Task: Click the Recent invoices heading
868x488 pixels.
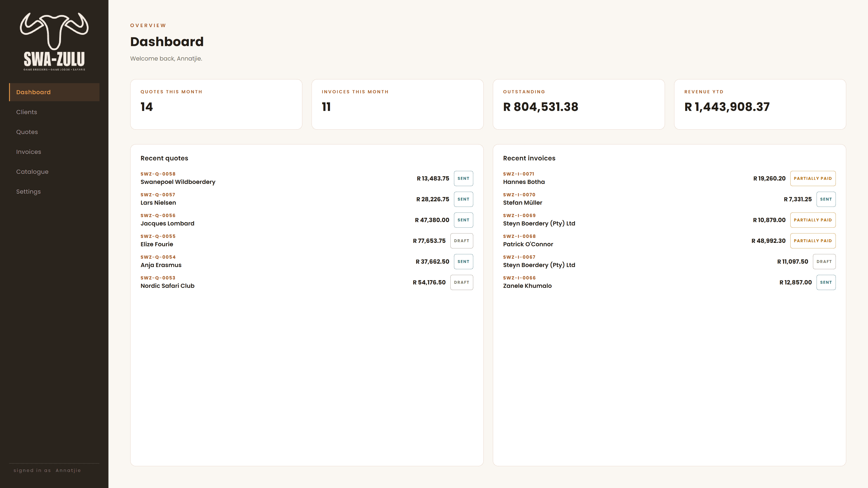Action: point(529,158)
